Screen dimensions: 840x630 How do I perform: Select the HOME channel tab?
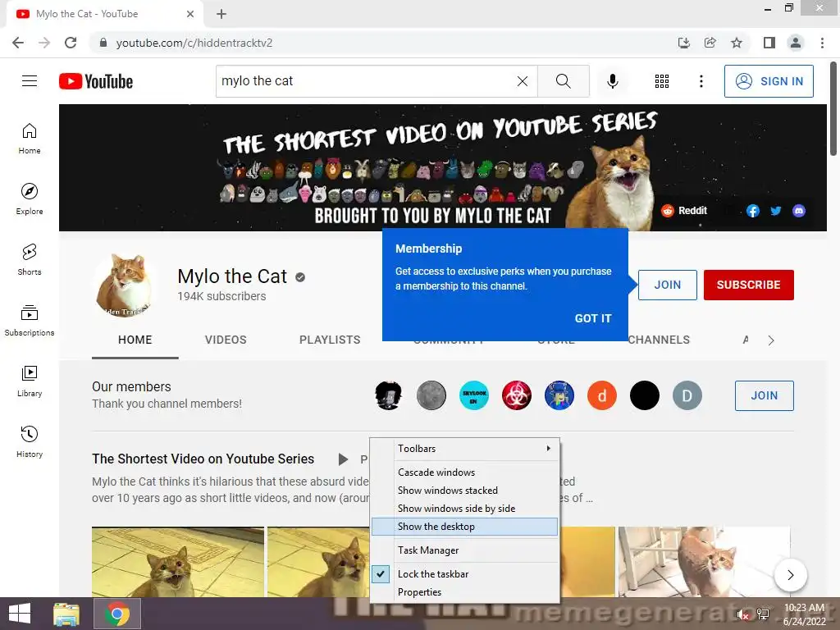point(135,340)
